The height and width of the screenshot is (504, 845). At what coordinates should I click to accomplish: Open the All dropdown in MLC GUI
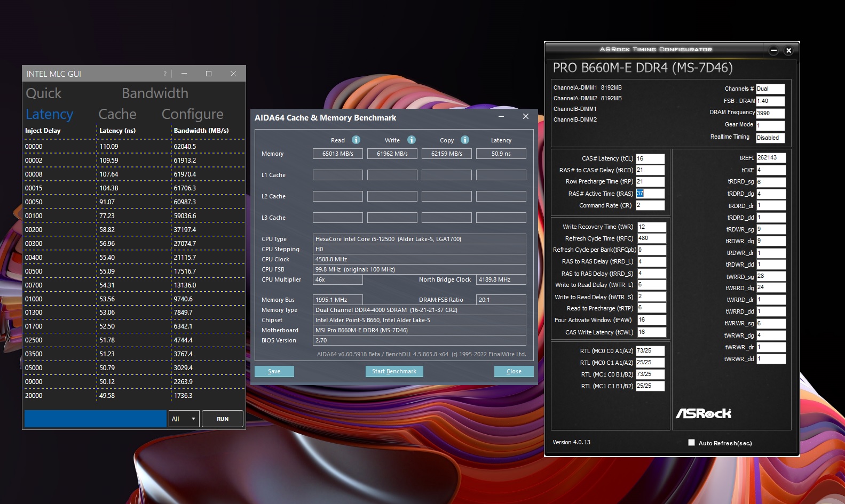tap(184, 419)
